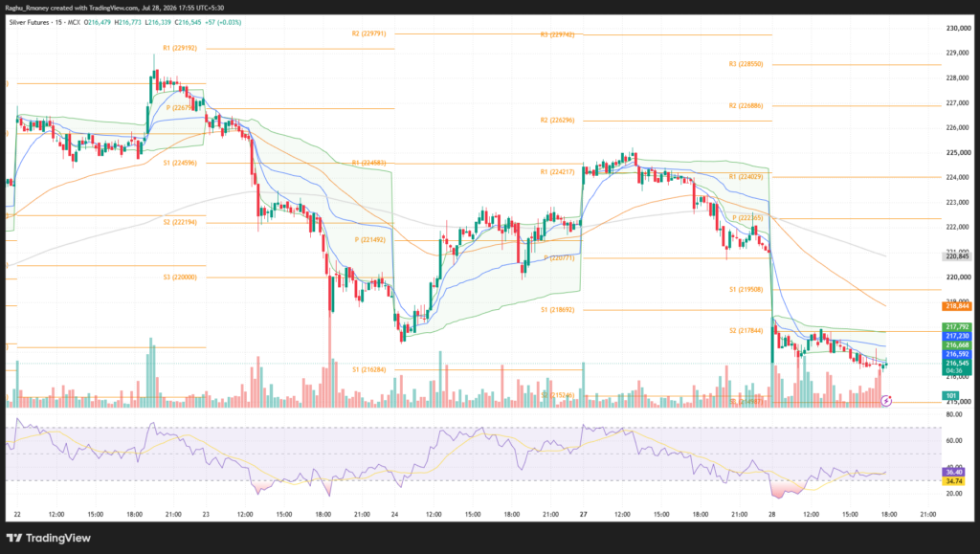
Task: Click the R3 (228550) pivot label
Action: (746, 64)
